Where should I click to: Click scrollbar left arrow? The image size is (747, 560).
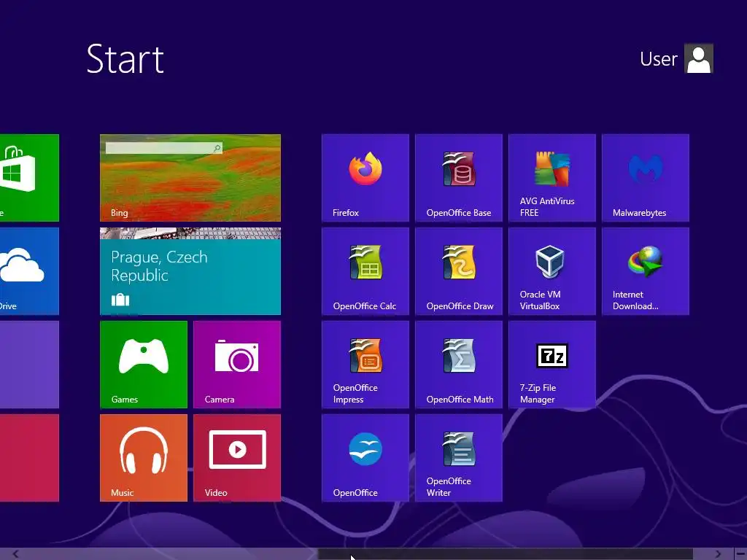pos(16,554)
